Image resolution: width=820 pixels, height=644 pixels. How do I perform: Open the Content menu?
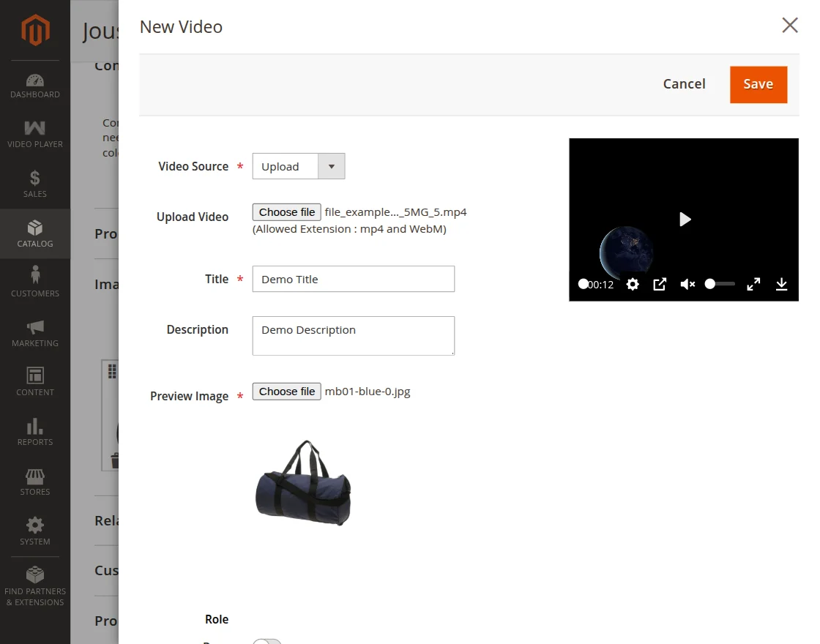tap(35, 382)
